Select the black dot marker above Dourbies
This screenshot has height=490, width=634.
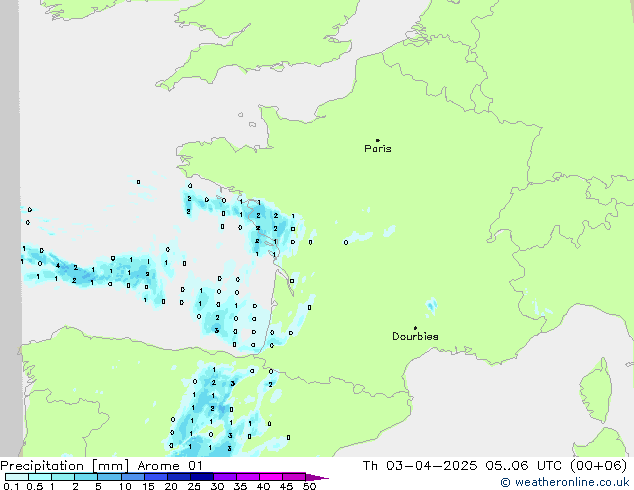pyautogui.click(x=415, y=328)
